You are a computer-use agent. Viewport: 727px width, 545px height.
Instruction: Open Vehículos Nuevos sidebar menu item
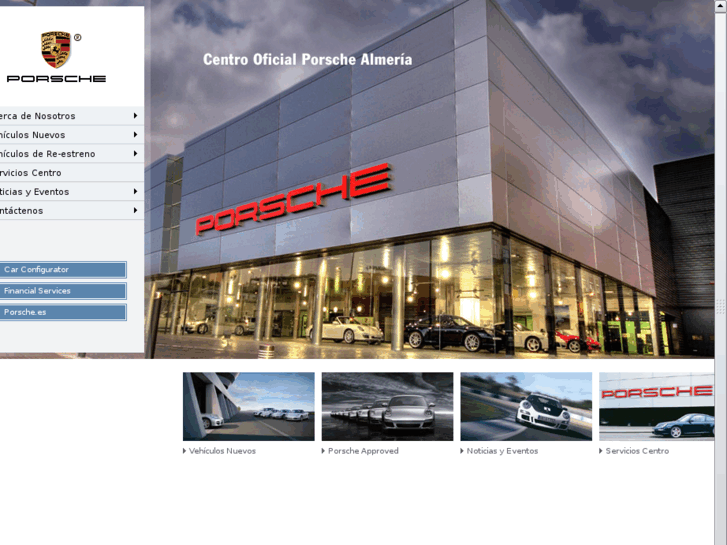(72, 135)
